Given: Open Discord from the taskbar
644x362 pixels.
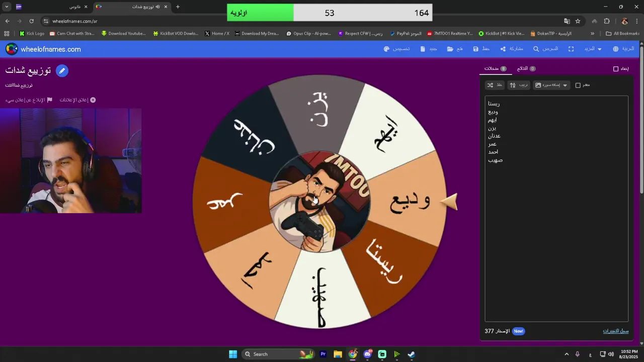Looking at the screenshot, I should [367, 354].
